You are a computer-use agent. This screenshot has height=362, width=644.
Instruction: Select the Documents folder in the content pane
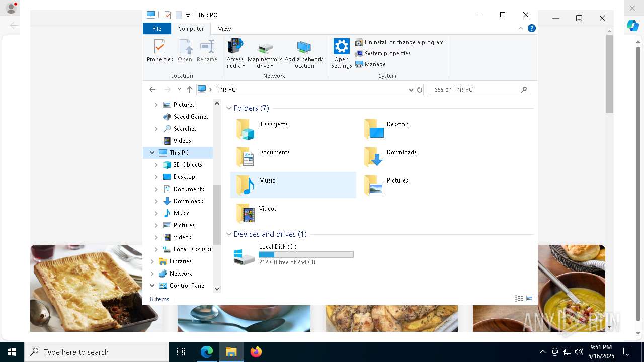pos(293,157)
